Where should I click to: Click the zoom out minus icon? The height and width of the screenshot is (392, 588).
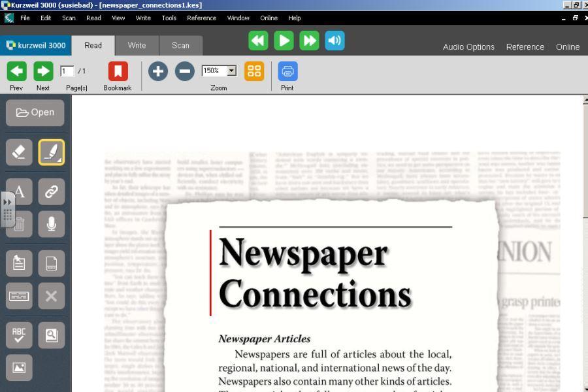[x=185, y=71]
